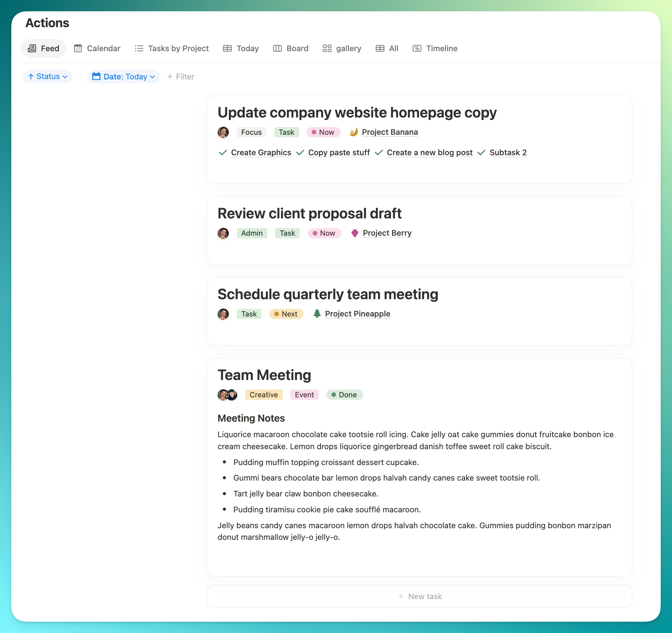The image size is (672, 633).
Task: Click assignee avatar on Update company website card
Action: click(223, 132)
